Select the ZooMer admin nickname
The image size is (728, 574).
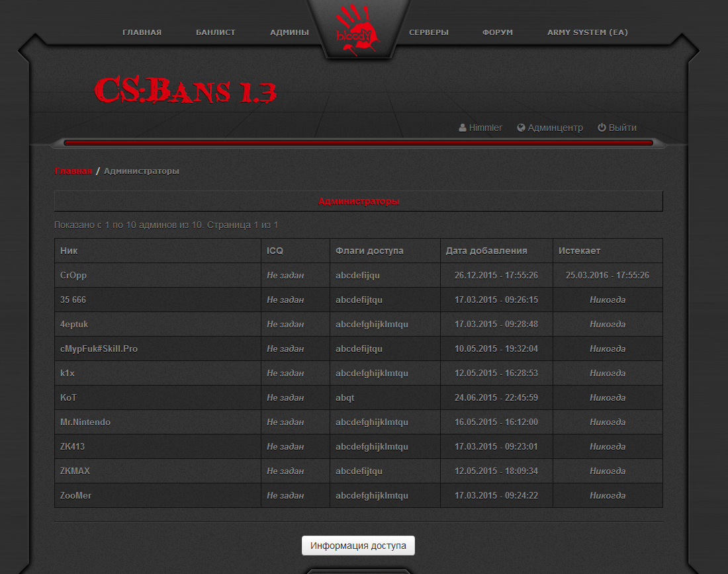[x=75, y=495]
